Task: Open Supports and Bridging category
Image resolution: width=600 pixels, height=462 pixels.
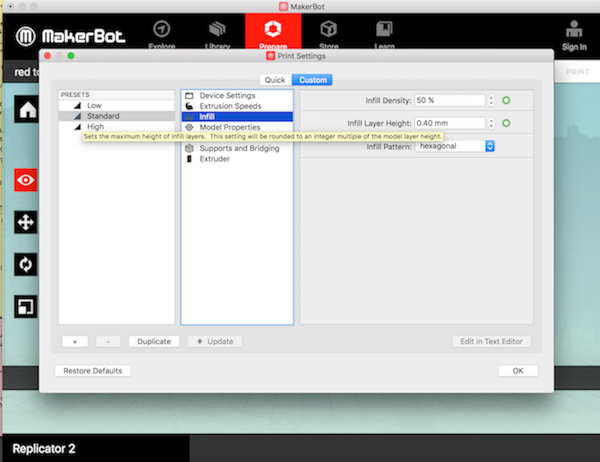Action: tap(237, 148)
